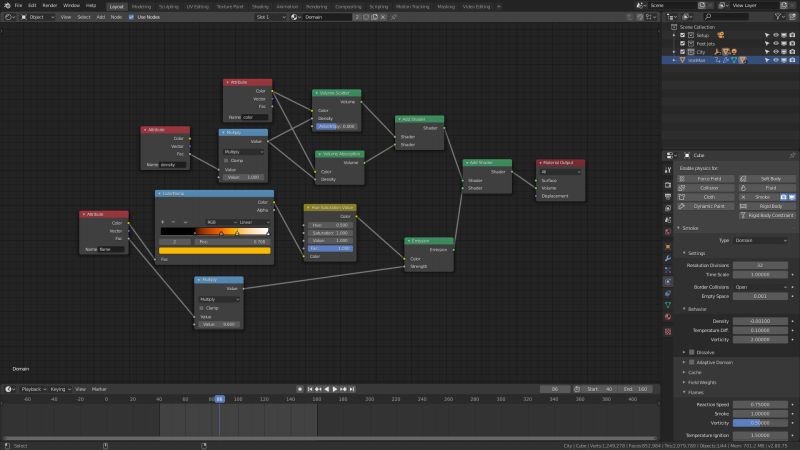Play the animation forward
The image size is (800, 450).
pos(335,389)
